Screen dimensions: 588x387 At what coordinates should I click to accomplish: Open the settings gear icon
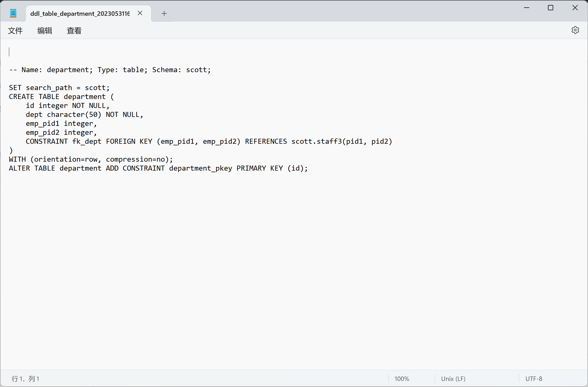[x=575, y=30]
